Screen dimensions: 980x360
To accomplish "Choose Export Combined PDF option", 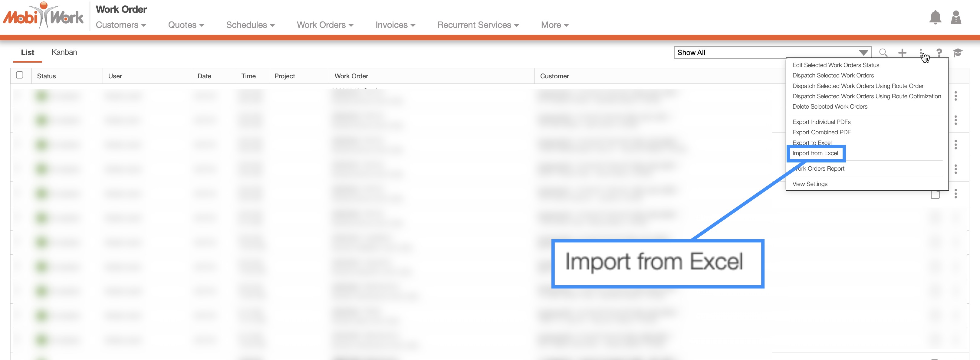I will pyautogui.click(x=821, y=132).
